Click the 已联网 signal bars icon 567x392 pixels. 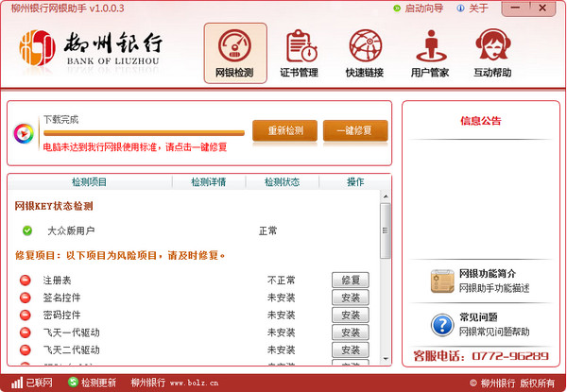(x=17, y=383)
